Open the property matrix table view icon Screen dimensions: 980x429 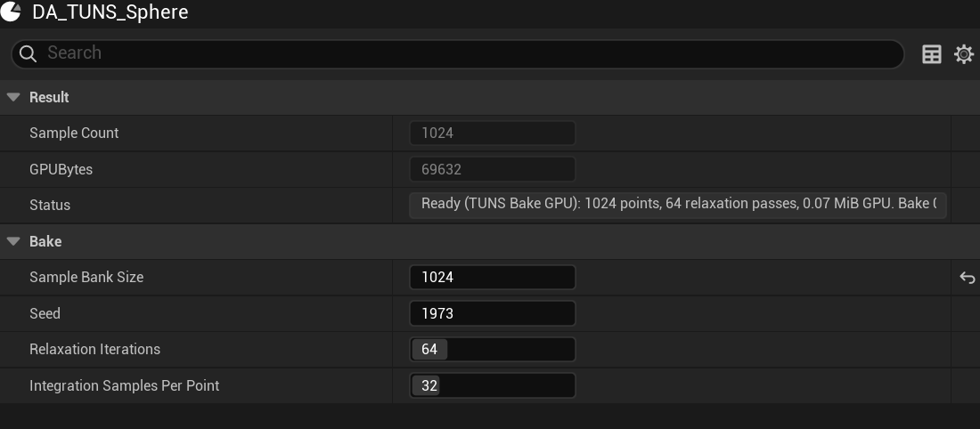931,54
